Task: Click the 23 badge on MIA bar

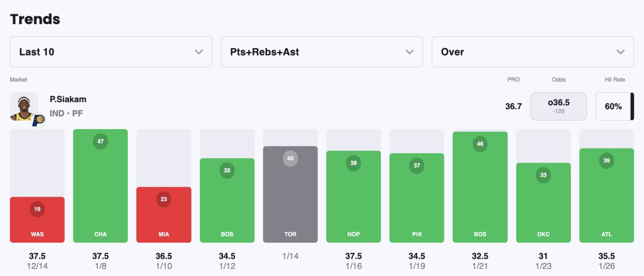Action: click(163, 199)
